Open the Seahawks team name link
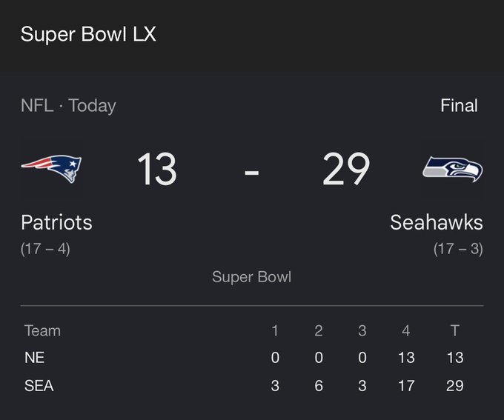 (436, 222)
